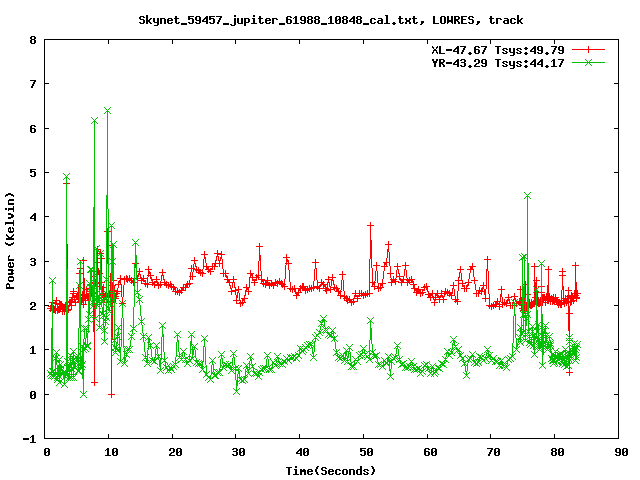The width and height of the screenshot is (640, 480).
Task: Click the y-axis tick label -1
Action: pyautogui.click(x=29, y=440)
